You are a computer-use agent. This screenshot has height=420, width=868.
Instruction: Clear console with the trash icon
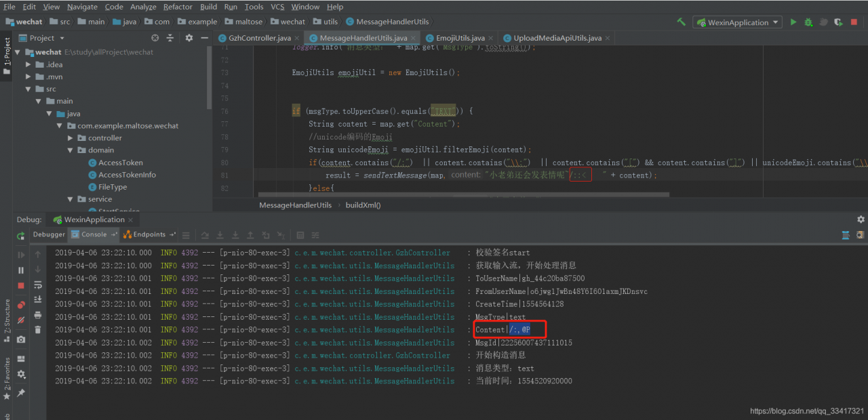coord(38,330)
